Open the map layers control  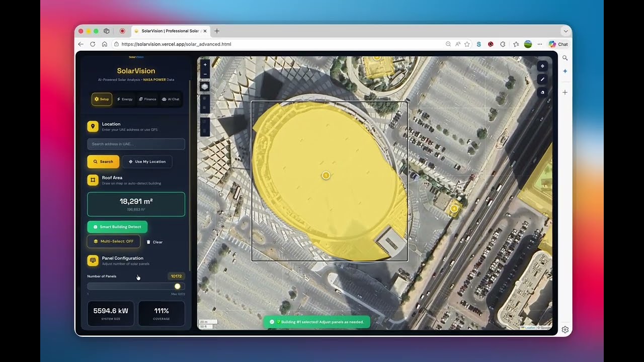[x=205, y=86]
